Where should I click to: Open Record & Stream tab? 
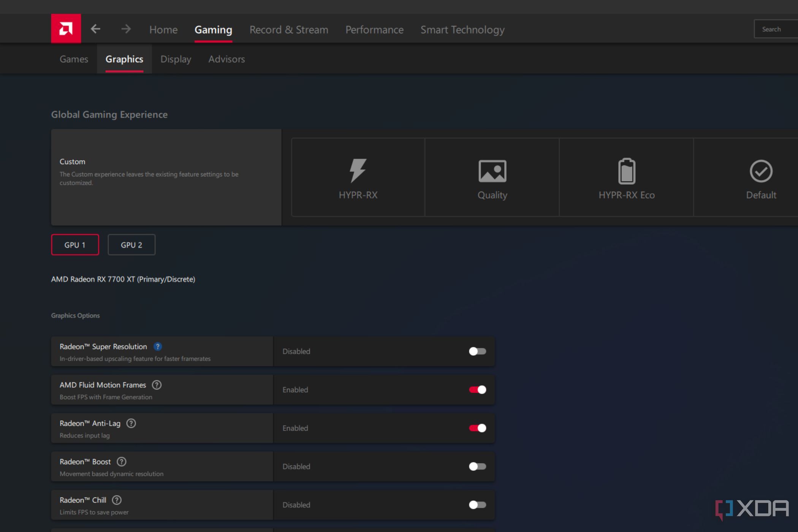pyautogui.click(x=289, y=30)
